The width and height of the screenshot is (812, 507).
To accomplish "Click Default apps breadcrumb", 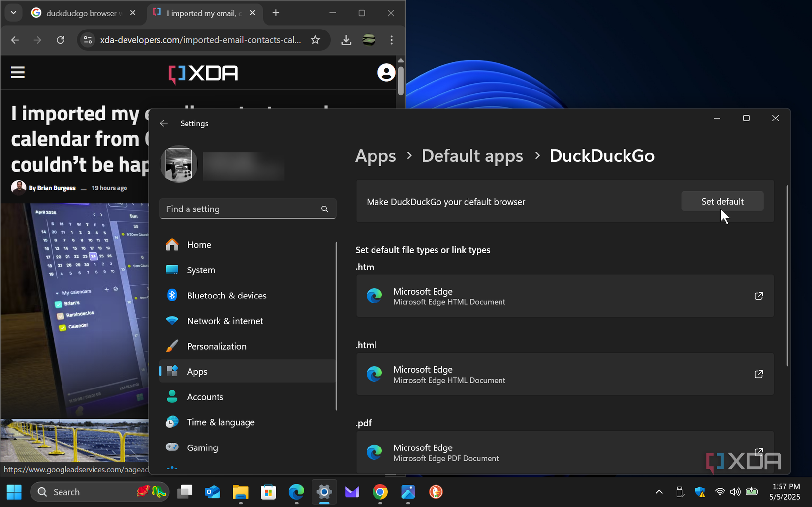I will [472, 156].
